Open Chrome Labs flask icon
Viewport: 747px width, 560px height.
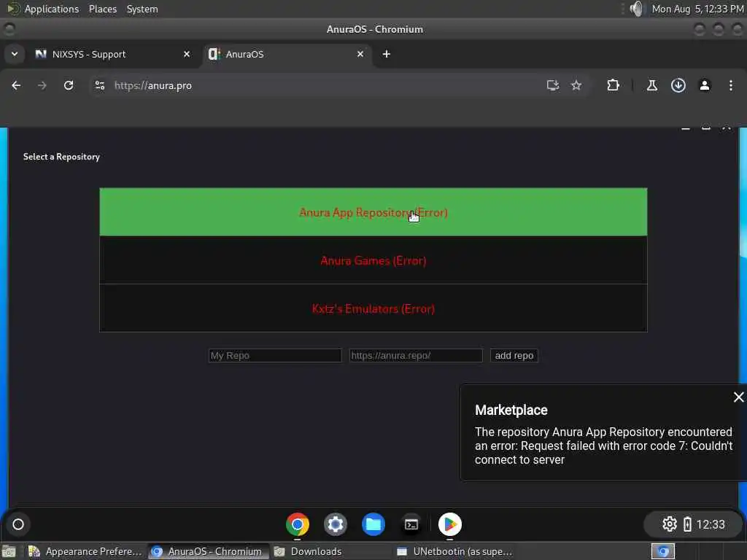[x=652, y=86]
